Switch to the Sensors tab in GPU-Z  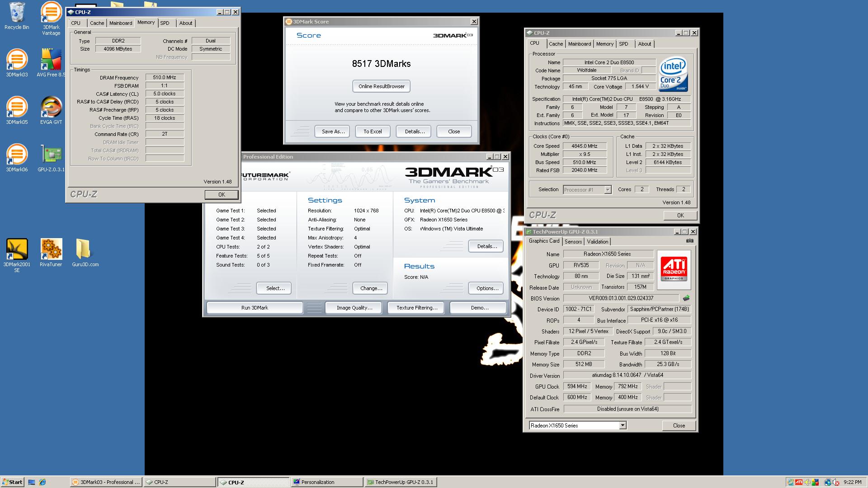click(573, 242)
